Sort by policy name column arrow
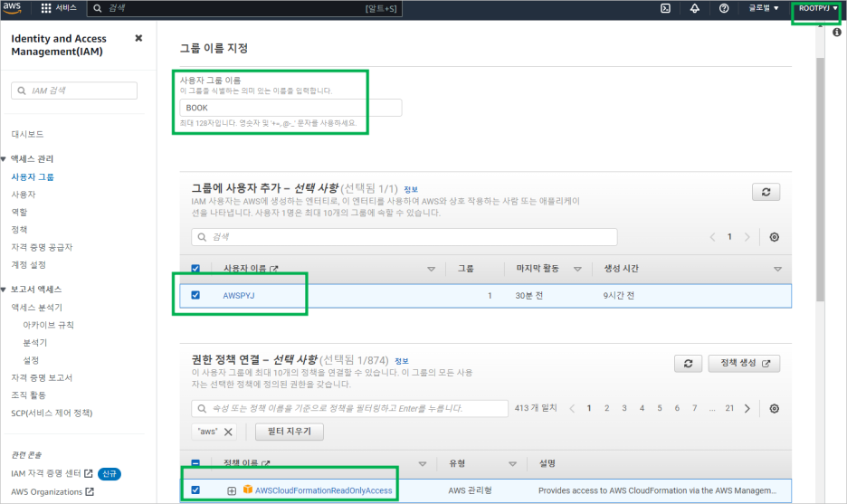 423,463
